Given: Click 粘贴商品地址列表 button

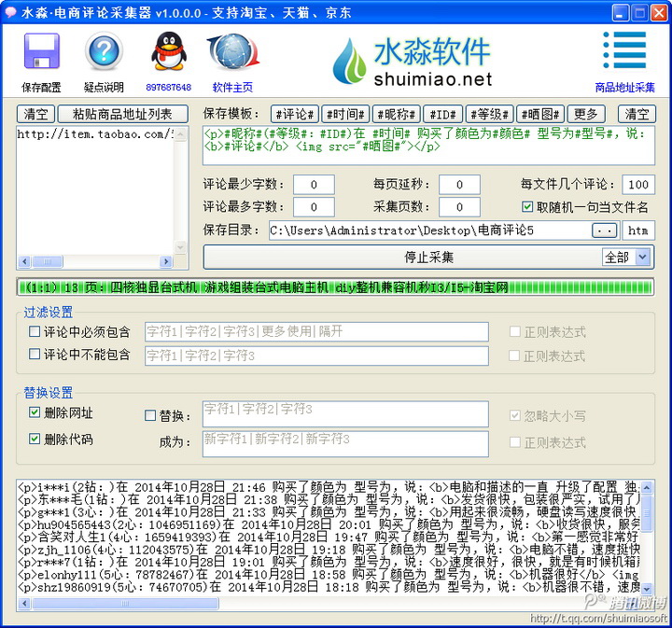Looking at the screenshot, I should [122, 114].
